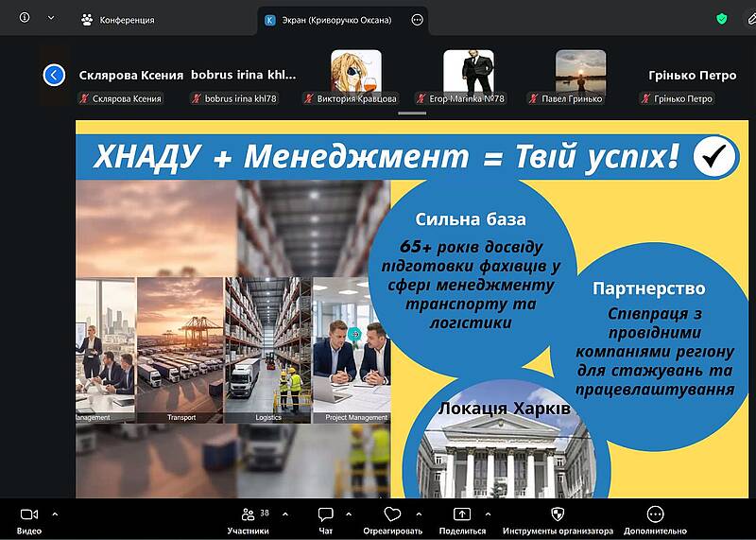The width and height of the screenshot is (756, 540).
Task: Click the green encryption shield icon
Action: 722,19
